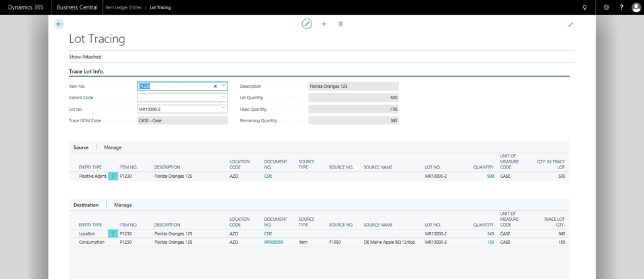644x279 pixels.
Task: Open Manage menu in Destination section
Action: (x=123, y=205)
